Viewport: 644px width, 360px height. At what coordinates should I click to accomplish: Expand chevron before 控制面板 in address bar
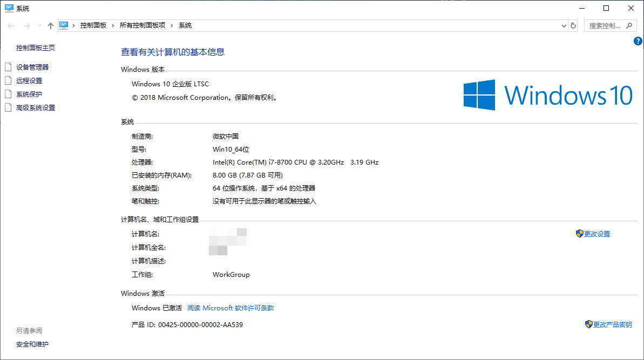tap(73, 25)
